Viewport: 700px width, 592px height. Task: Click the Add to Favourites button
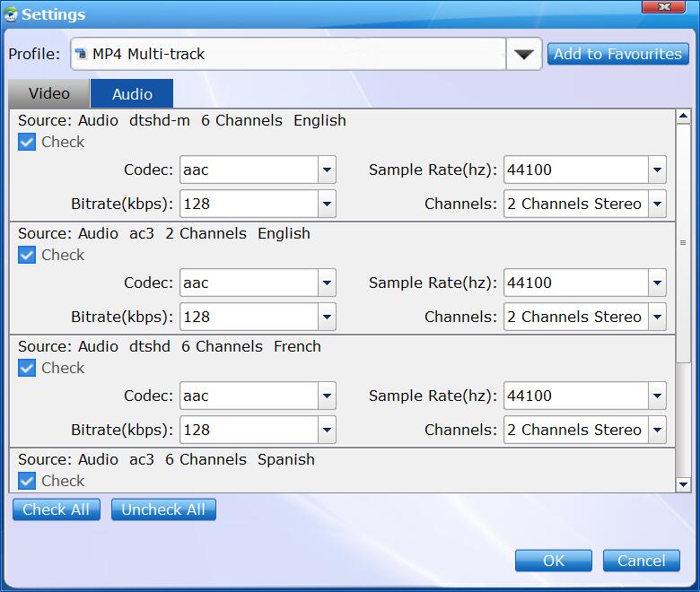coord(617,54)
